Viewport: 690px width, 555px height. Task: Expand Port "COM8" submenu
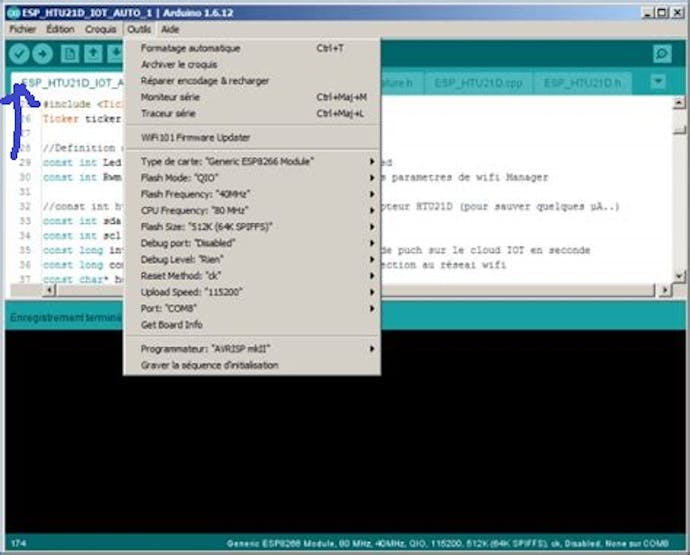tap(252, 308)
